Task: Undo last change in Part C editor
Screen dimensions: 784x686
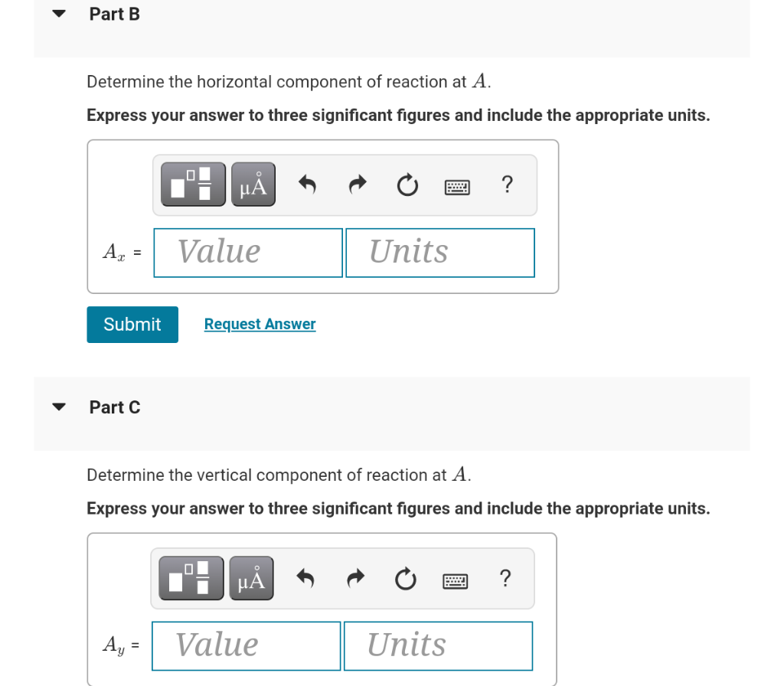Action: [305, 578]
